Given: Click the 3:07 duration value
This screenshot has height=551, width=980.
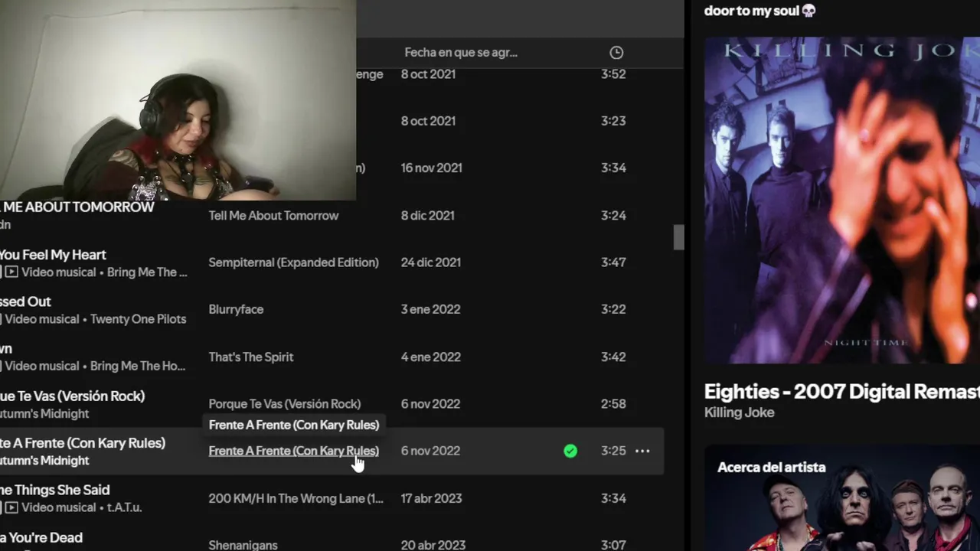Looking at the screenshot, I should point(613,545).
